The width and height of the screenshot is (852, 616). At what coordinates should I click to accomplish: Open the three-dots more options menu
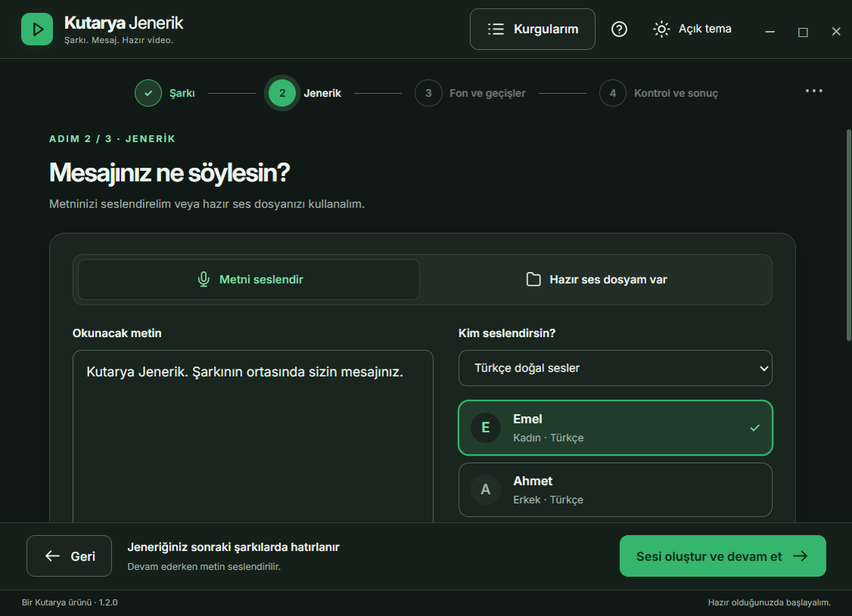click(813, 91)
